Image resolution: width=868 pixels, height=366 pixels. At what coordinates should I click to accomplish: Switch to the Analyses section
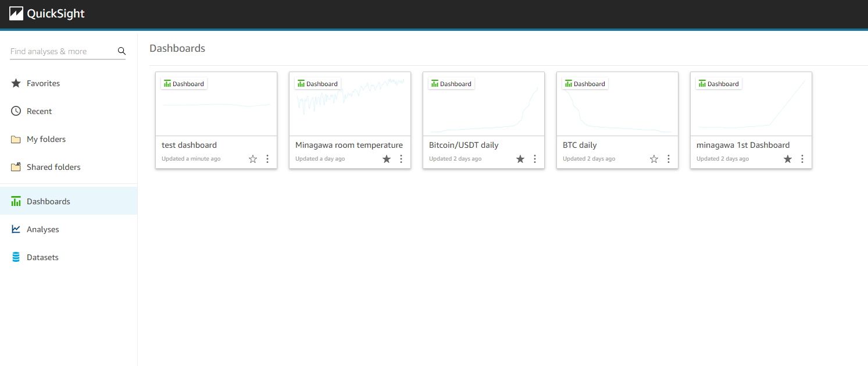(x=69, y=229)
